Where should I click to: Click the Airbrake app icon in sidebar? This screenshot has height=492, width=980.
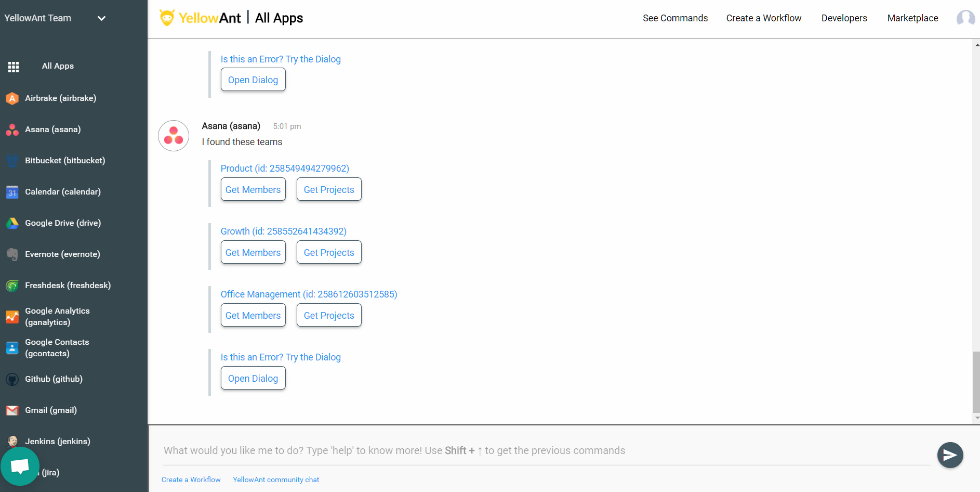point(12,98)
